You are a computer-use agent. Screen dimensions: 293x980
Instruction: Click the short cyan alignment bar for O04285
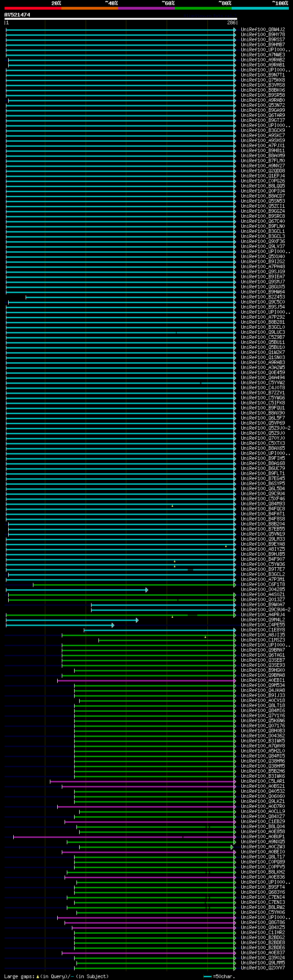tap(77, 590)
